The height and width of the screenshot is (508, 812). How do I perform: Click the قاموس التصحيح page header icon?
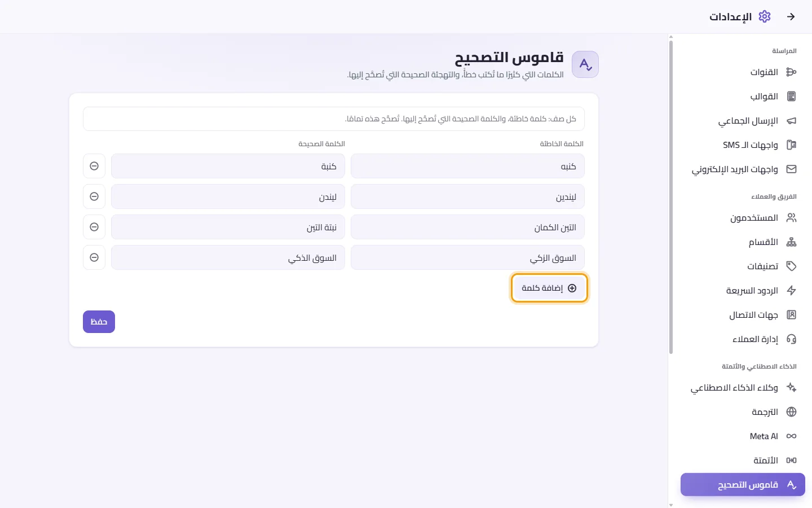click(585, 64)
